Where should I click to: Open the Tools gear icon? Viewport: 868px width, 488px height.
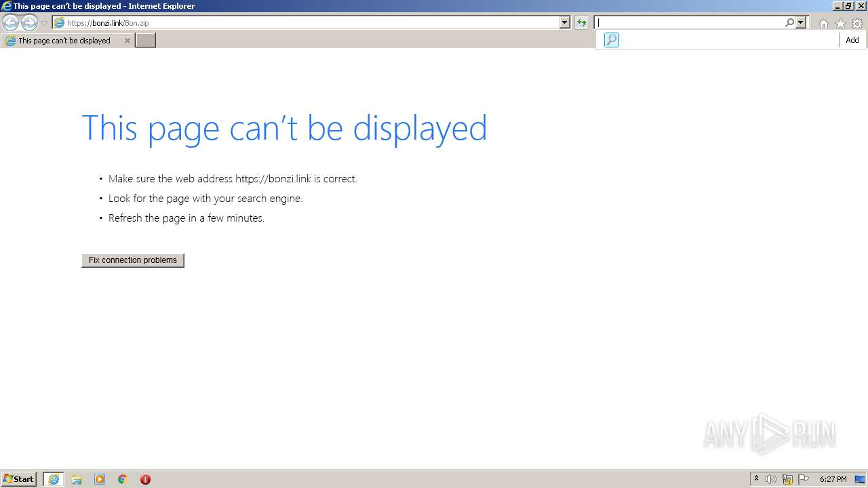pyautogui.click(x=857, y=24)
